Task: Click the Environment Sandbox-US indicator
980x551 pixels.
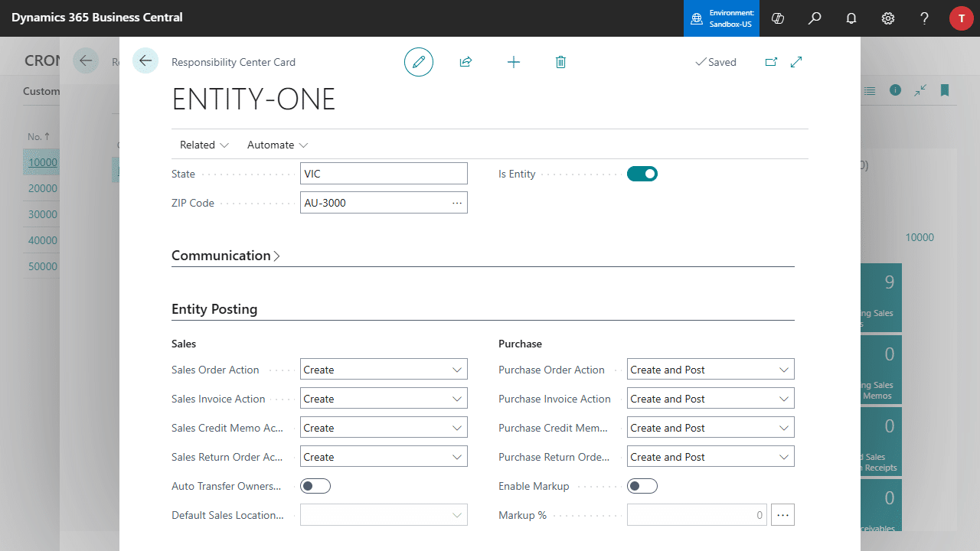Action: click(x=722, y=18)
